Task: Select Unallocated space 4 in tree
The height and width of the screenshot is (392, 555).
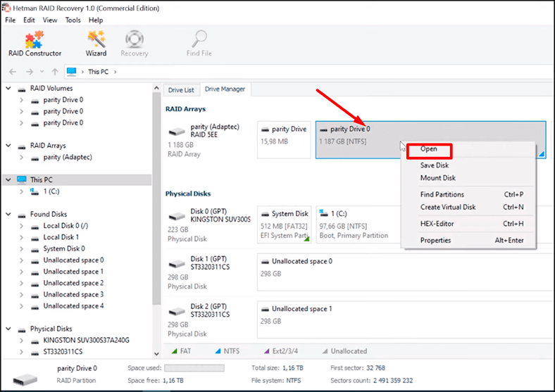Action: [x=73, y=306]
